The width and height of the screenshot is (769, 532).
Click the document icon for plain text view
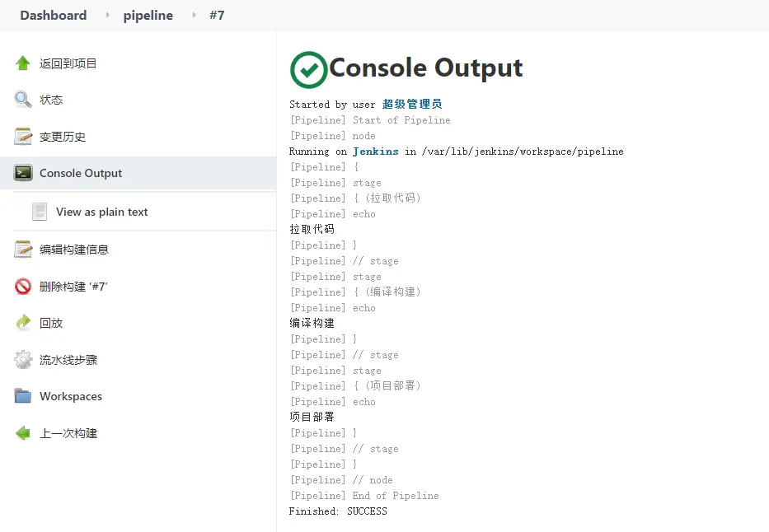[x=40, y=212]
